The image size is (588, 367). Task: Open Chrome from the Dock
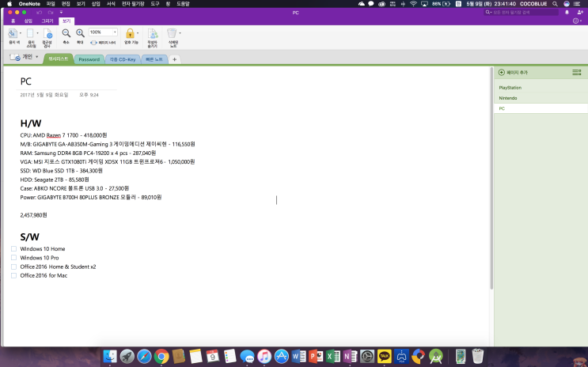point(161,356)
